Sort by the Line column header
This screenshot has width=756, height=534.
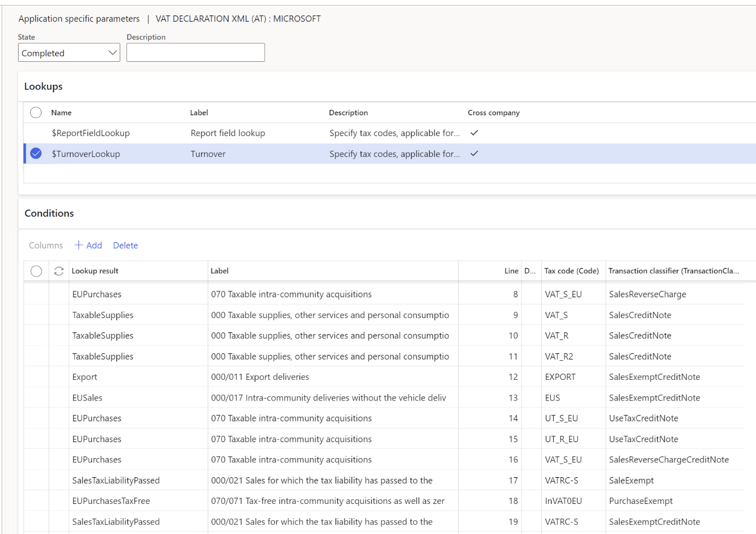(x=511, y=271)
